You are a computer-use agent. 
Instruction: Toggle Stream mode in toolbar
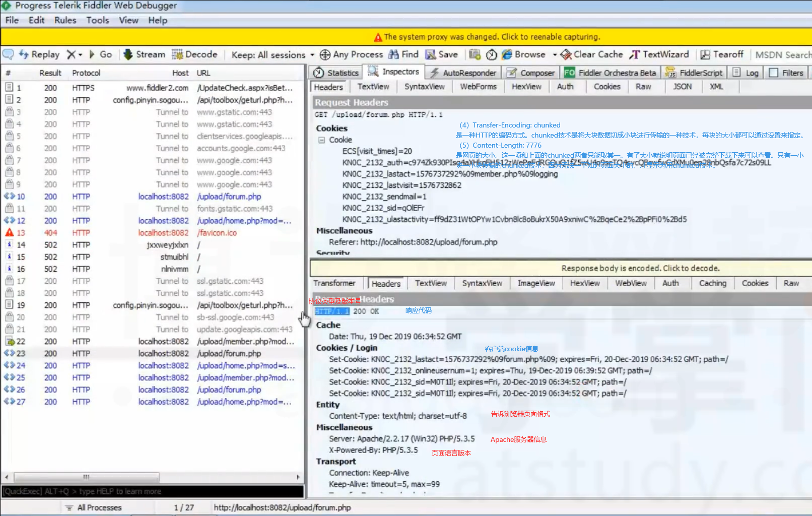click(144, 54)
